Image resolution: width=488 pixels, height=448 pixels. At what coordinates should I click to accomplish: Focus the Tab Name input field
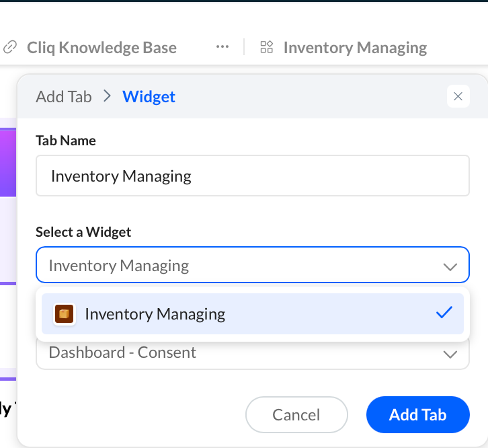pos(253,176)
